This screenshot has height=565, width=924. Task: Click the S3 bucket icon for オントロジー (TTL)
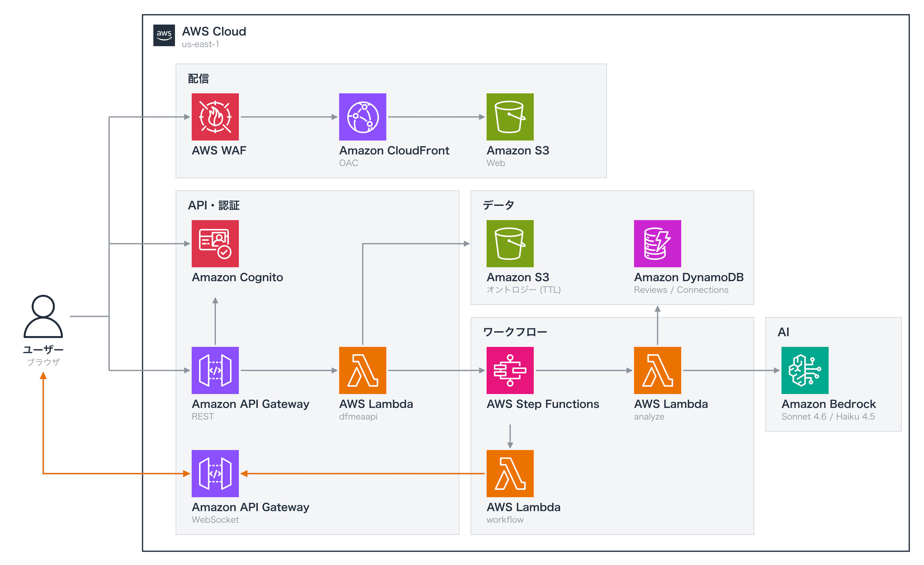tap(510, 244)
